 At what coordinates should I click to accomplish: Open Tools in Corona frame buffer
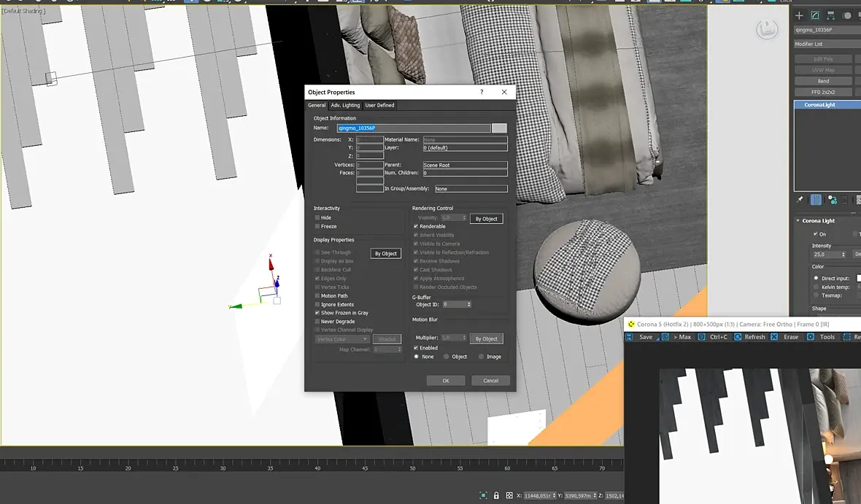coord(827,337)
